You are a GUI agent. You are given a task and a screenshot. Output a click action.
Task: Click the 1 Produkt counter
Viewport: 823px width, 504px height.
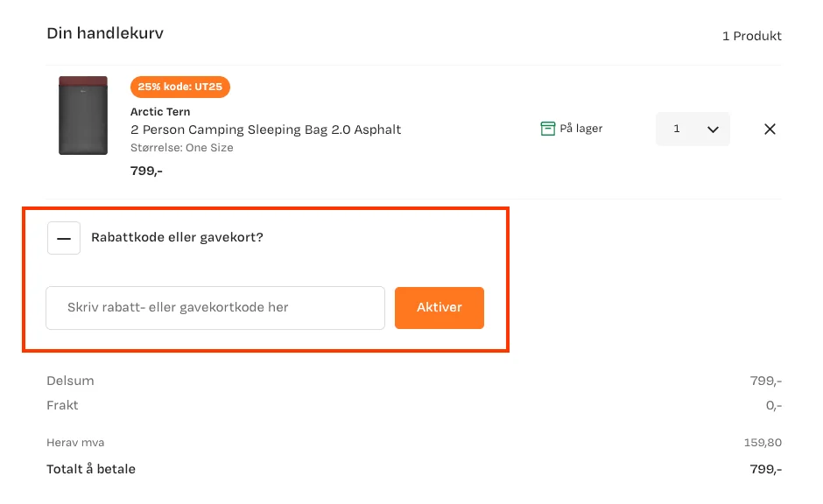[751, 36]
